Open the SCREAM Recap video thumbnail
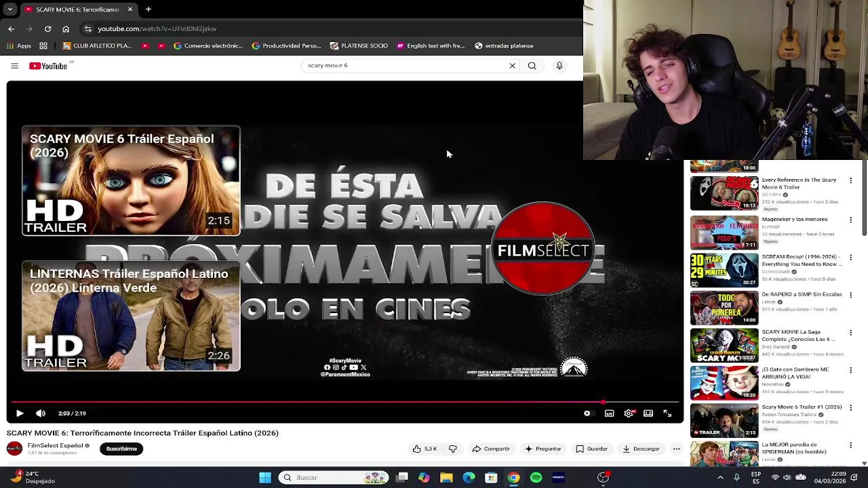The image size is (868, 488). (724, 270)
